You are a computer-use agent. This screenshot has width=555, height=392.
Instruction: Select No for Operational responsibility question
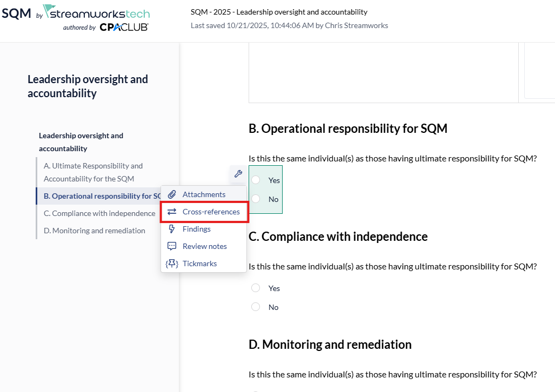256,199
